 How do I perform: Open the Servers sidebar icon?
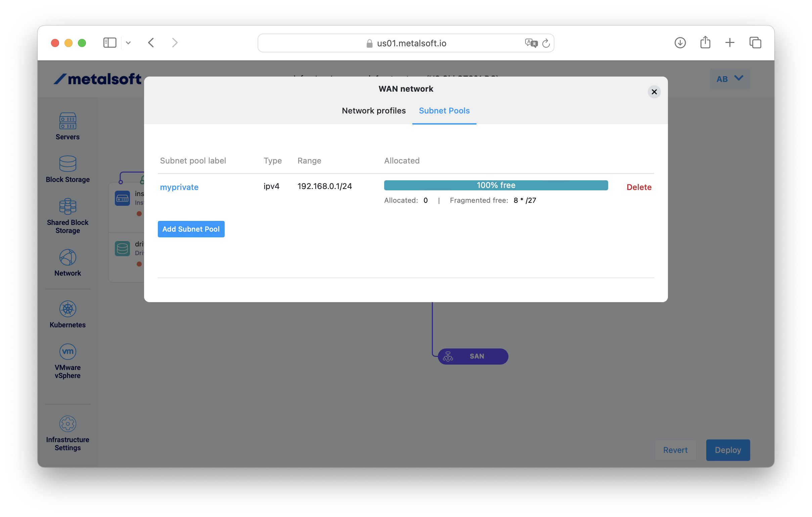point(67,121)
